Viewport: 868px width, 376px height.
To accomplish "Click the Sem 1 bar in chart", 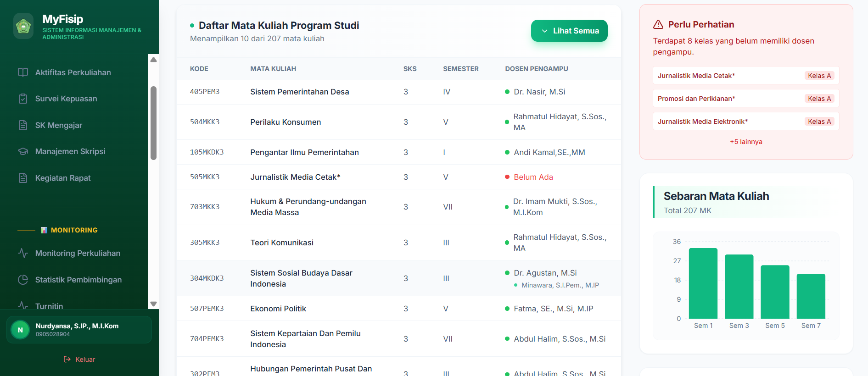I will [x=703, y=283].
